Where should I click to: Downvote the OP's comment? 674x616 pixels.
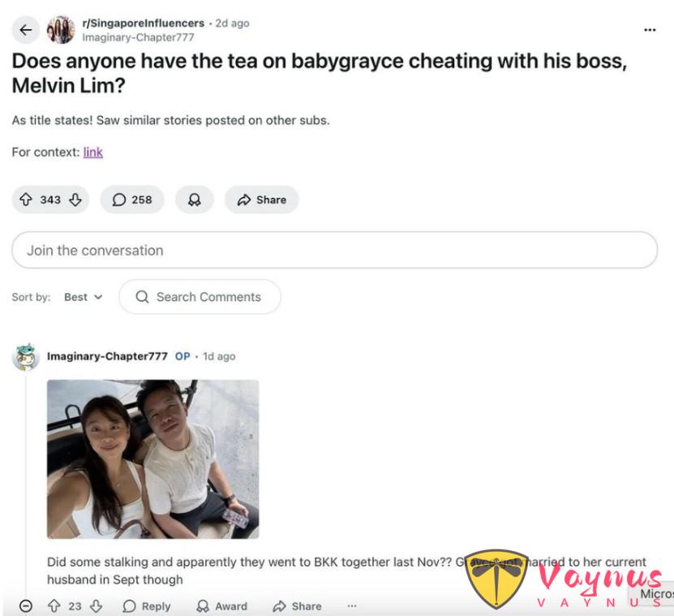[x=96, y=606]
